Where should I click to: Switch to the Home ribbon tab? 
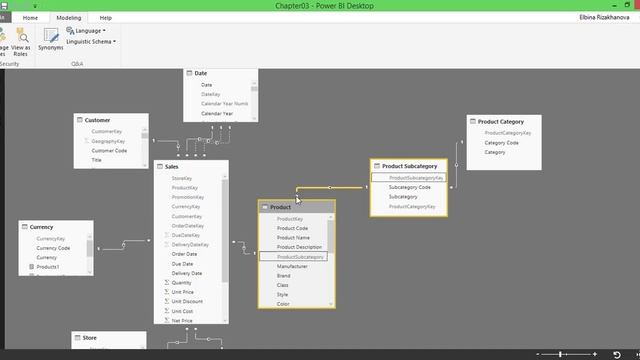pos(30,18)
